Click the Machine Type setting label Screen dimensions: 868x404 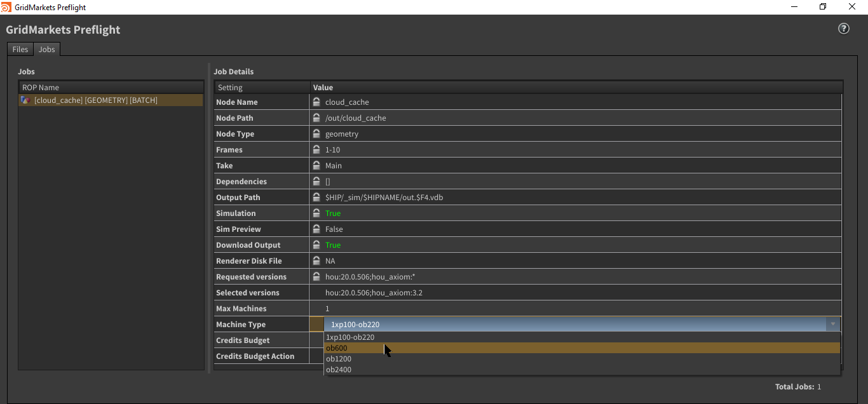[x=241, y=324]
